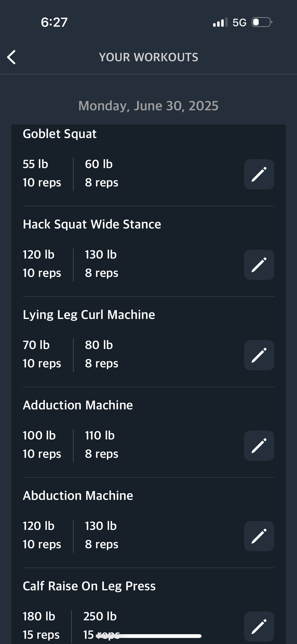Edit the Calf Raise On Leg Press entry

point(259,627)
